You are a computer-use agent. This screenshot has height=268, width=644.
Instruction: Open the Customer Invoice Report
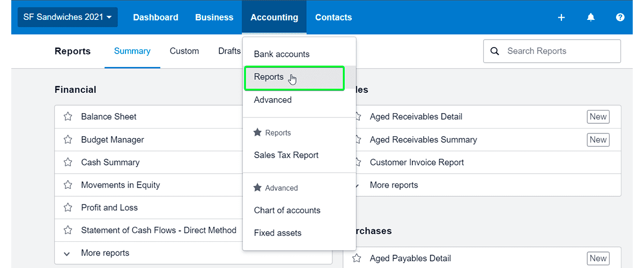point(417,162)
